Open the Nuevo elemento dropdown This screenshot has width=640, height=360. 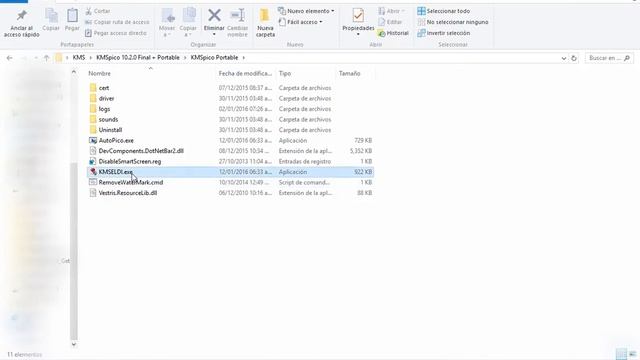tap(306, 11)
